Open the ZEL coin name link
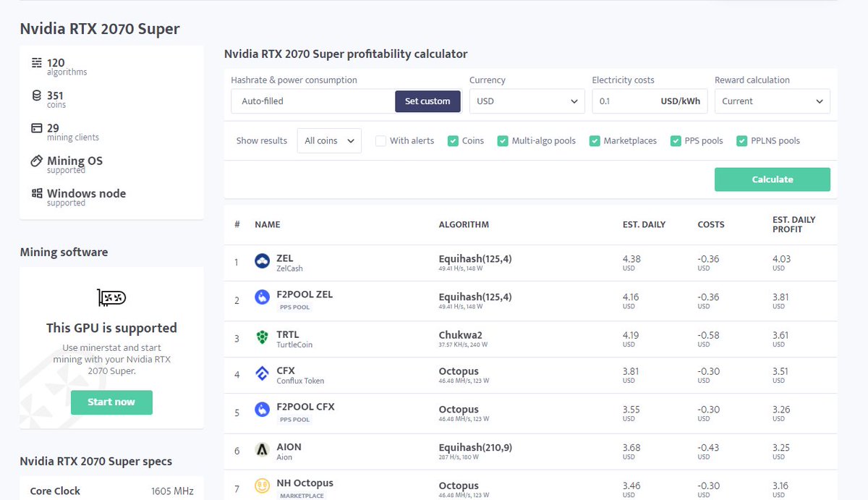The image size is (868, 500). [x=285, y=258]
